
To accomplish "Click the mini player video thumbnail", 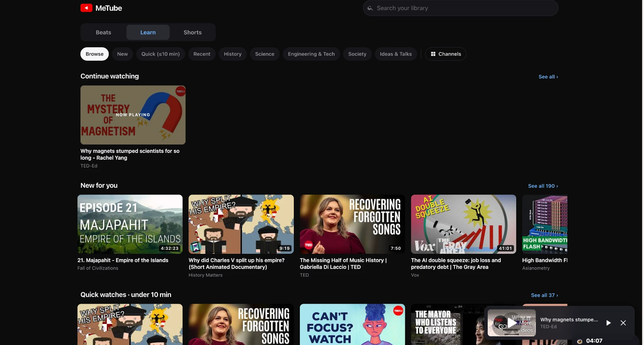I will 512,323.
